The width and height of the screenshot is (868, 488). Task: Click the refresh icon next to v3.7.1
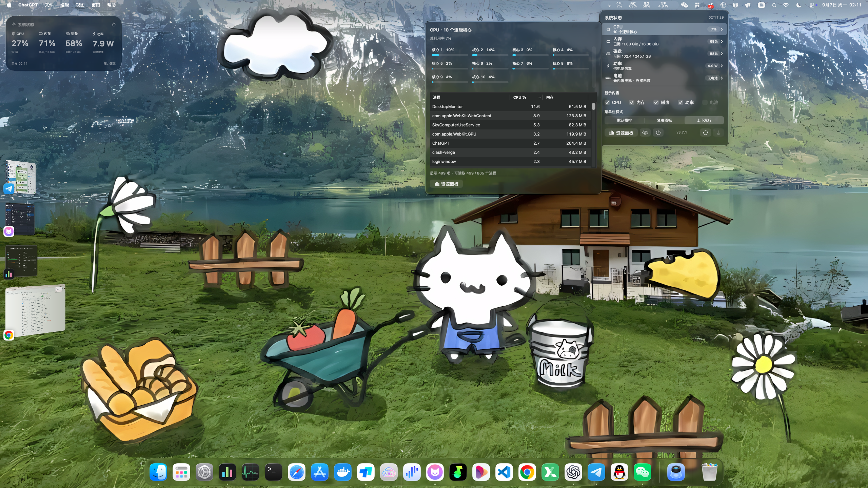coord(705,133)
